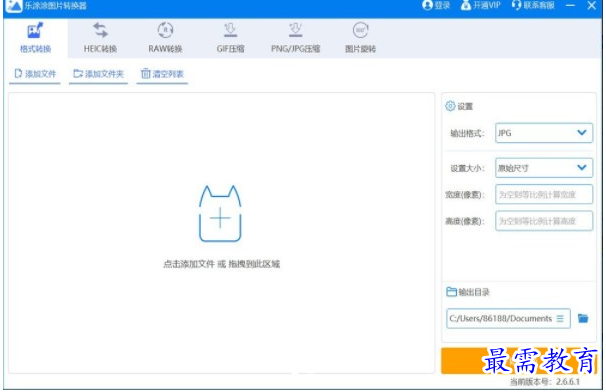Minimize the window
Screen dimensions: 606x392
pyautogui.click(x=570, y=5)
